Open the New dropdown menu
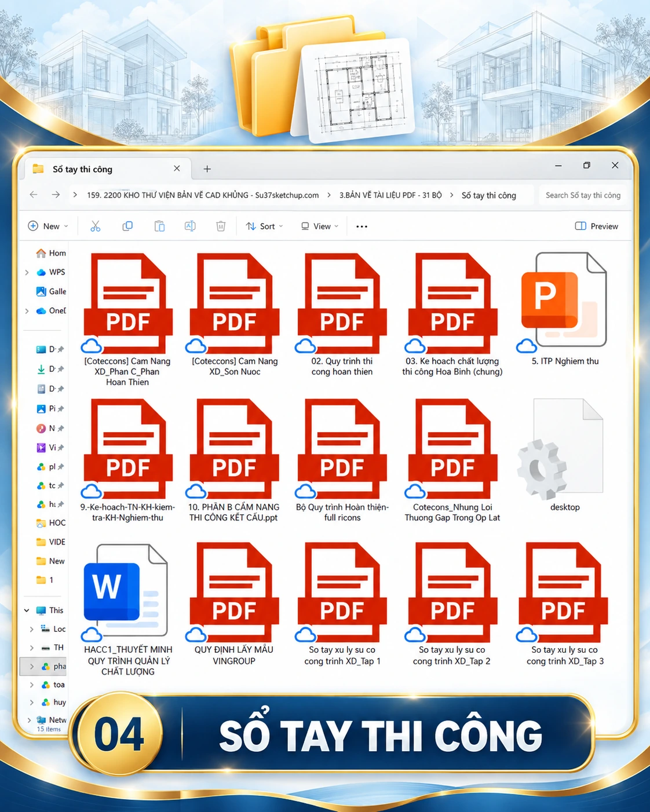The width and height of the screenshot is (650, 812). tap(48, 226)
